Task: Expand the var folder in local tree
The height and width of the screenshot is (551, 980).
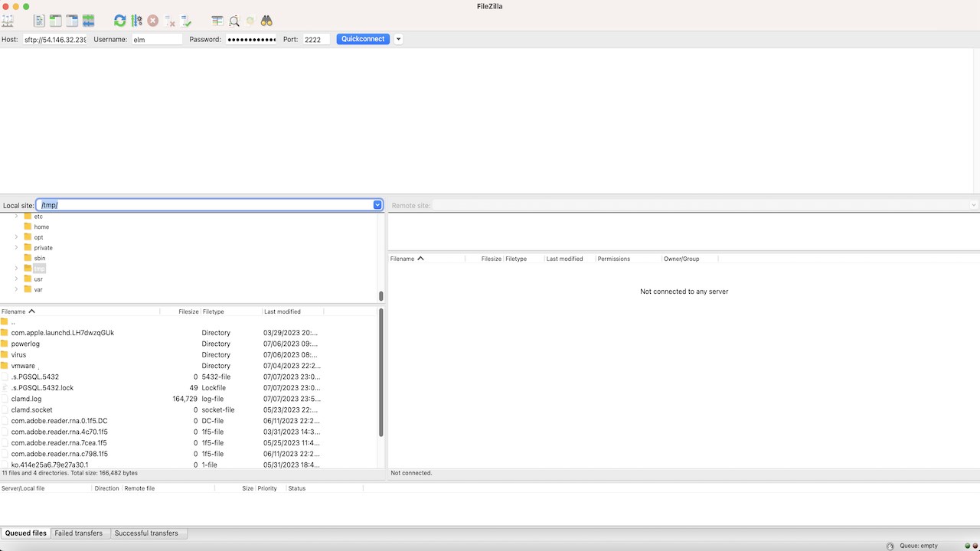Action: click(x=16, y=289)
